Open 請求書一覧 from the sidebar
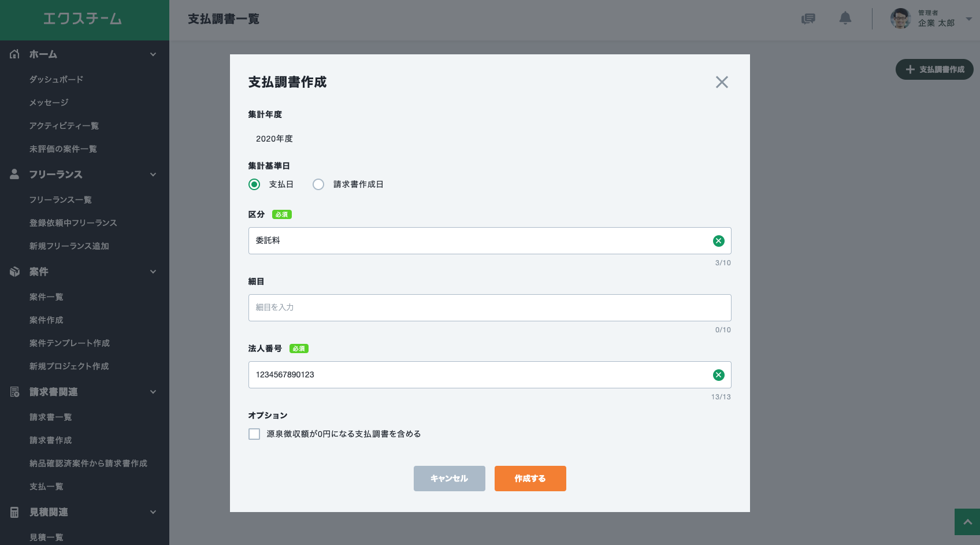 (x=50, y=417)
